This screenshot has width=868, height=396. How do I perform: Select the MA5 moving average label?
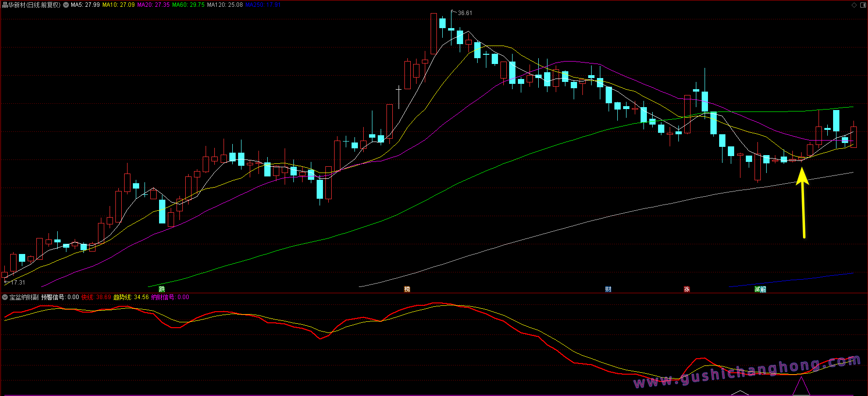coord(85,5)
